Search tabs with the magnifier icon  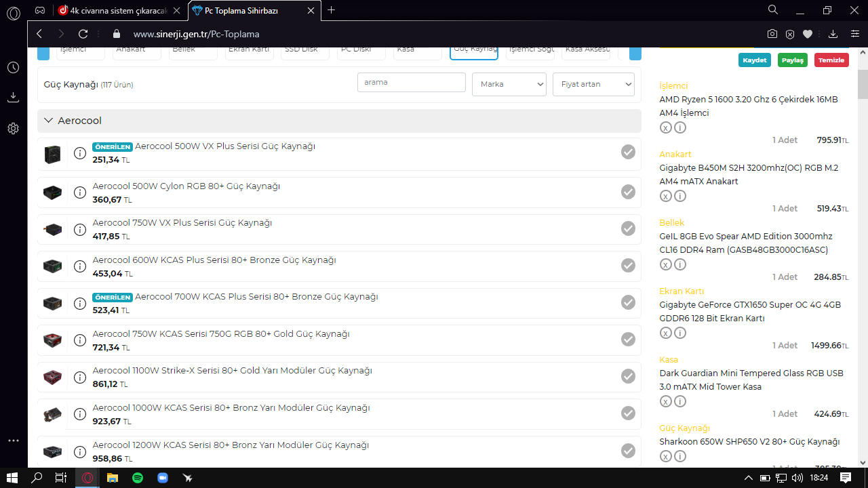[x=773, y=9]
